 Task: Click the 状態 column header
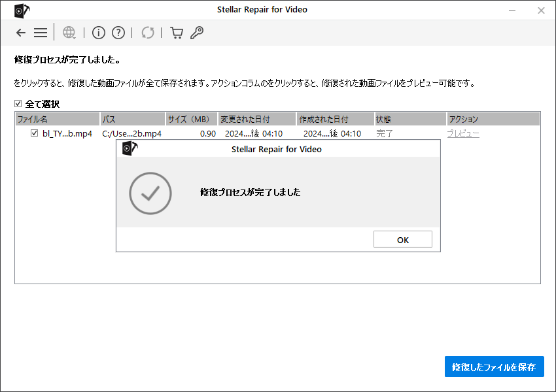coord(410,119)
